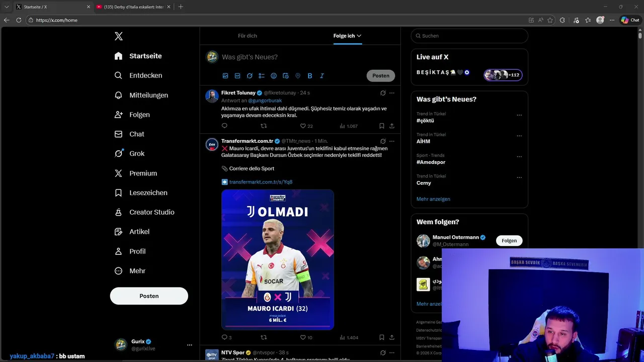This screenshot has width=644, height=362.
Task: Open Copilot Chat in browser
Action: (630, 20)
